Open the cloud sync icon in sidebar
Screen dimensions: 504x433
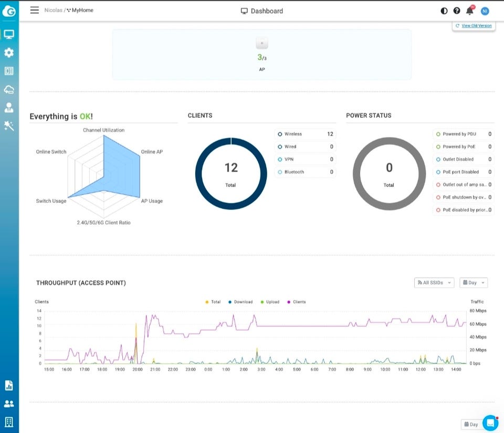[x=9, y=89]
